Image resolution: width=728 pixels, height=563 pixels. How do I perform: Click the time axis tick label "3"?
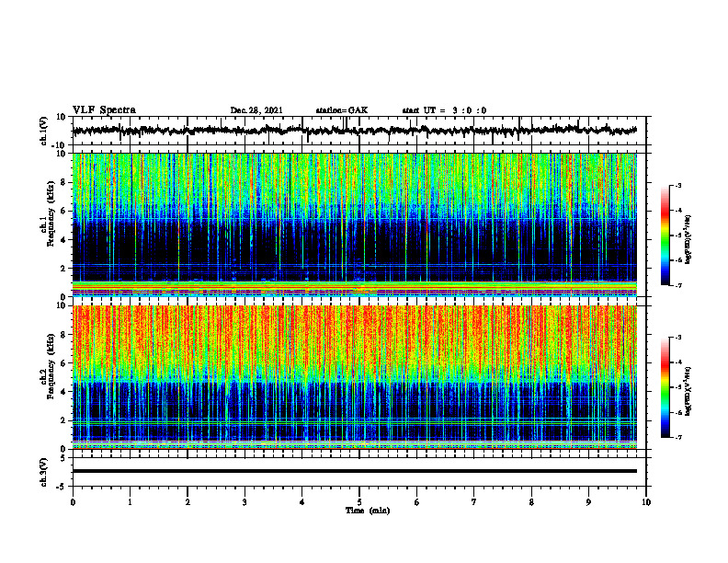[245, 502]
